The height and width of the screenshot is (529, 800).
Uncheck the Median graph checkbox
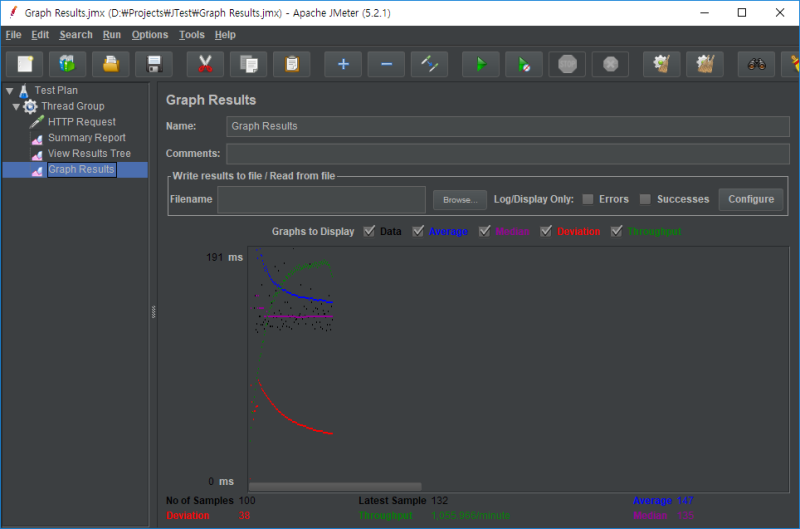click(x=485, y=231)
